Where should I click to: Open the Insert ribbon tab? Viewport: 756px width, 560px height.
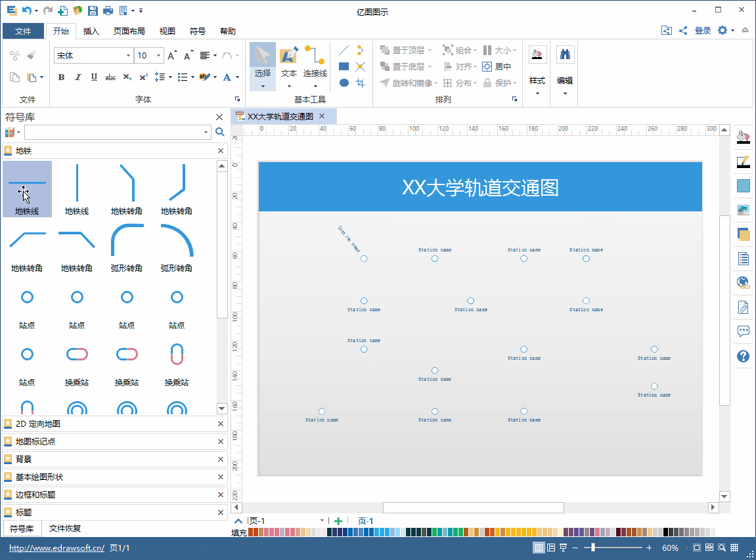(x=91, y=31)
